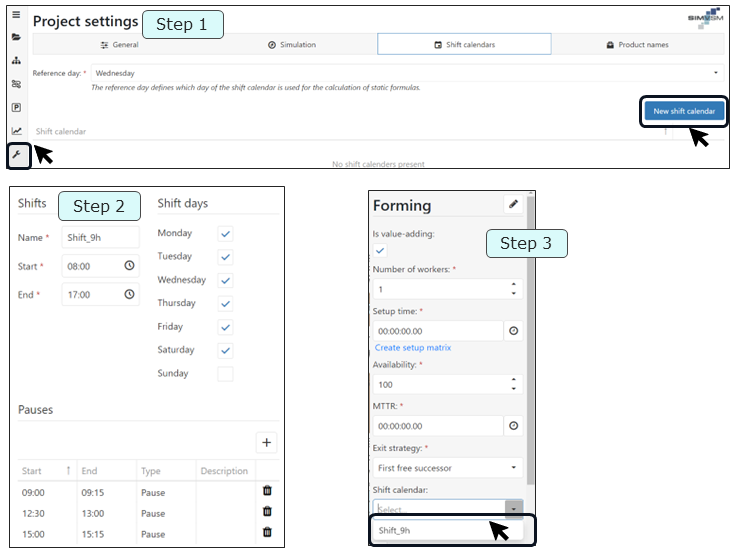
Task: Uncheck the Monday shift day checkbox
Action: tap(225, 233)
